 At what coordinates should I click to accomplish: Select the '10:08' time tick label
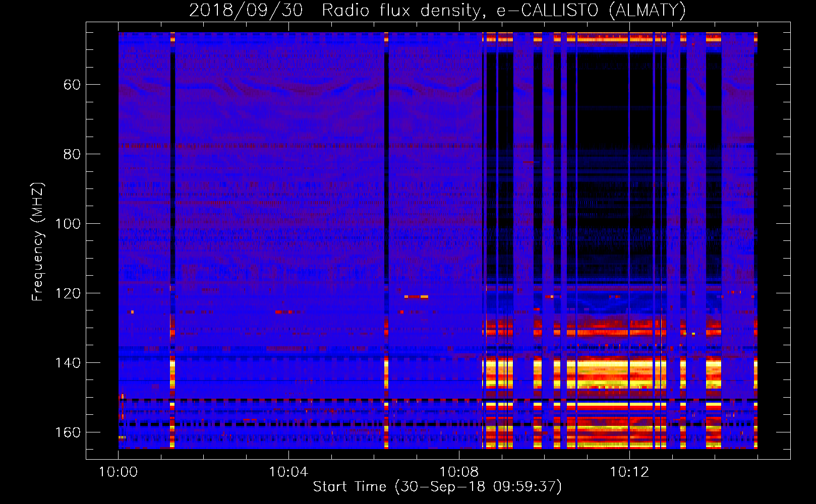coord(459,472)
